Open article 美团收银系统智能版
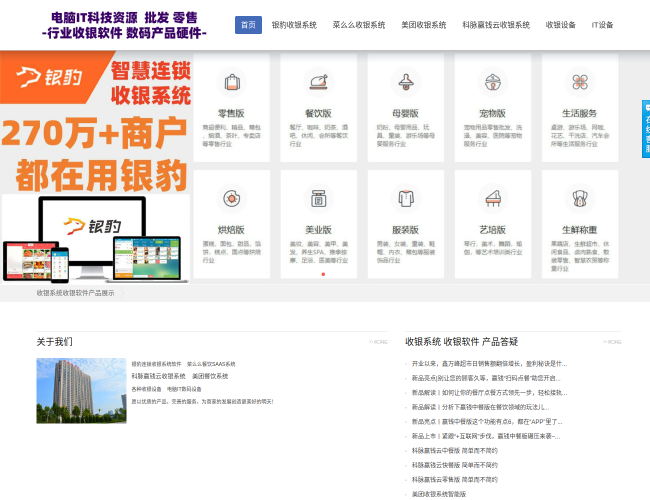The image size is (650, 500). pyautogui.click(x=439, y=494)
